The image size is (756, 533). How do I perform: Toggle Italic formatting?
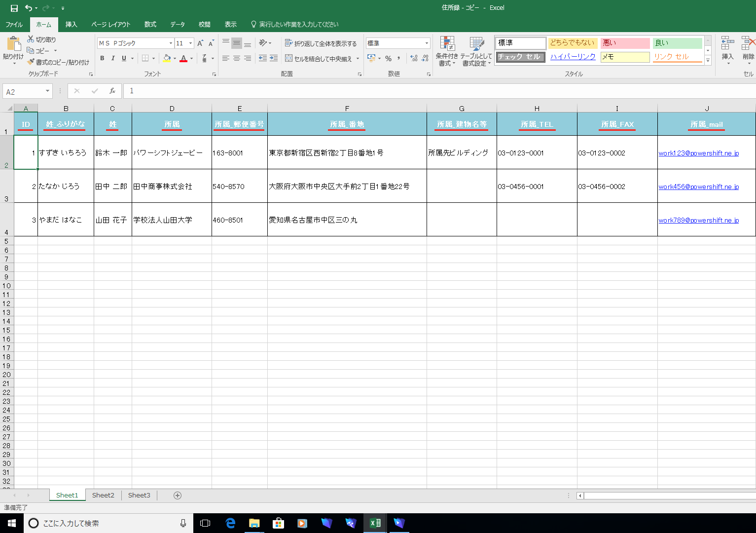(x=113, y=58)
